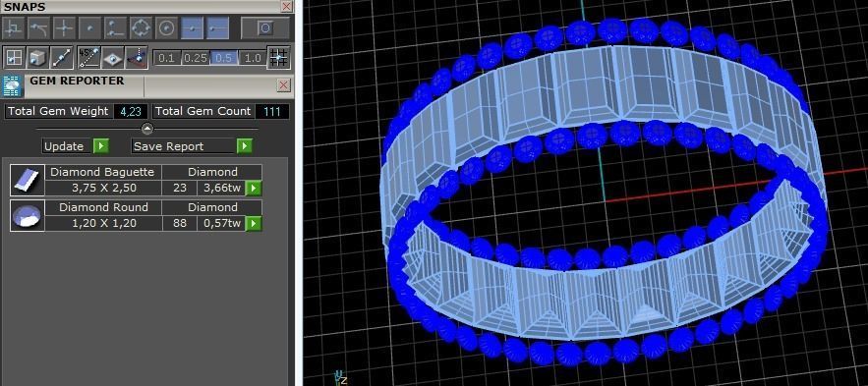This screenshot has height=386, width=868.
Task: Toggle the highlighted end snap
Action: (x=217, y=28)
